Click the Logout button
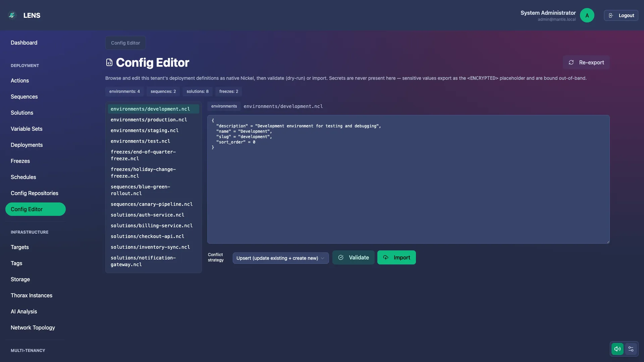Image resolution: width=644 pixels, height=362 pixels. coord(621,15)
